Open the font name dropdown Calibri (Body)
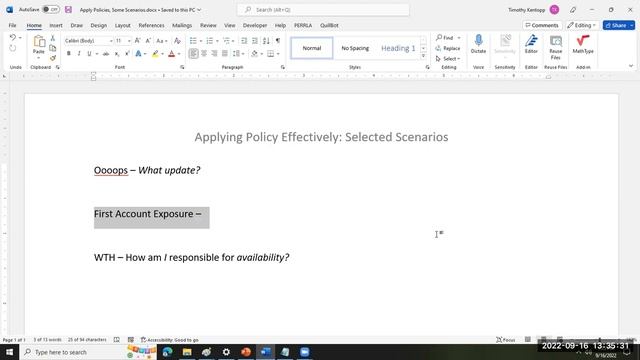This screenshot has width=640, height=360. point(111,41)
